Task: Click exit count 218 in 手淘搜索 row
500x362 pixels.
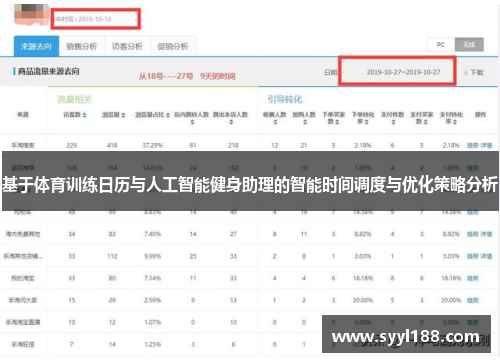Action: (233, 145)
